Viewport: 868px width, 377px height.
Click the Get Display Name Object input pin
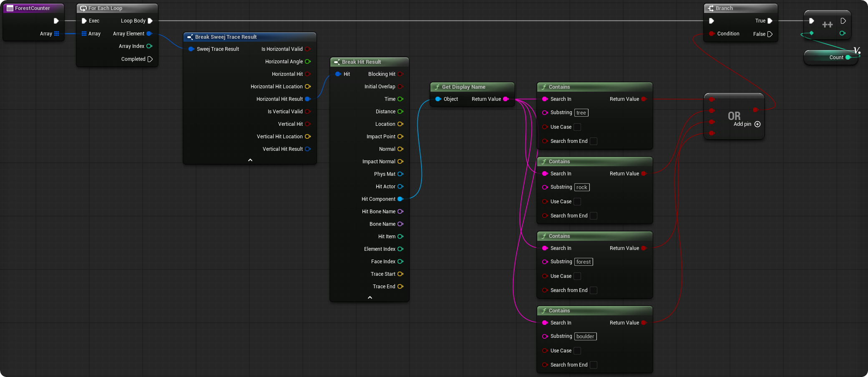point(438,99)
